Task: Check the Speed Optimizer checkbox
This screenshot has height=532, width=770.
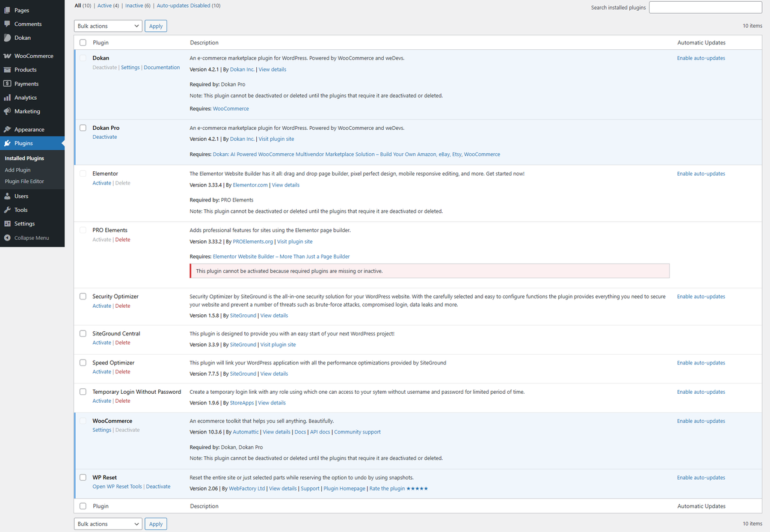Action: (x=83, y=362)
